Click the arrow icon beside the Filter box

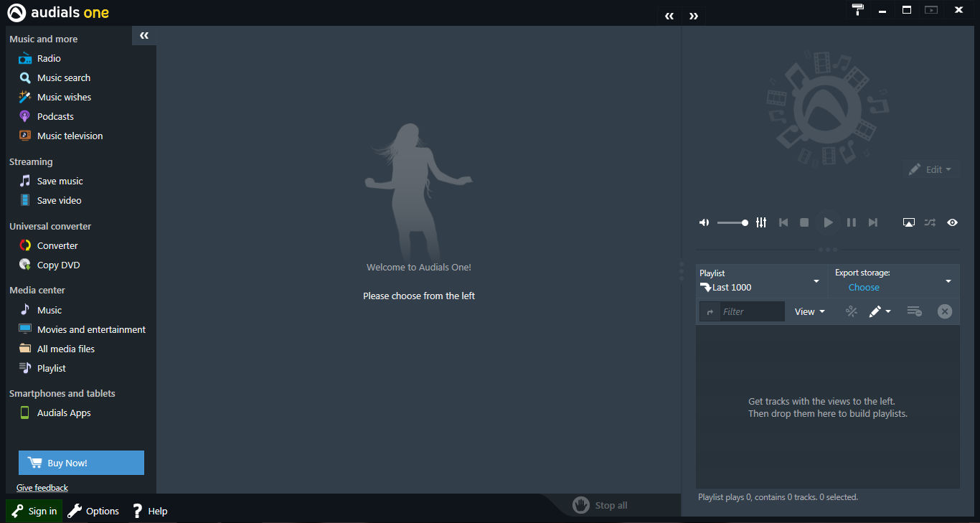tap(710, 311)
